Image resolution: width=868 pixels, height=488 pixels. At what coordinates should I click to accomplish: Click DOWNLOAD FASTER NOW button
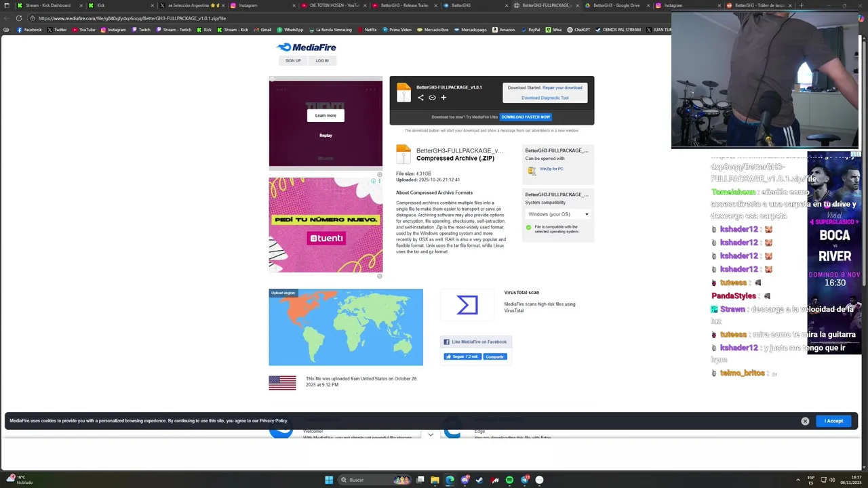coord(526,117)
